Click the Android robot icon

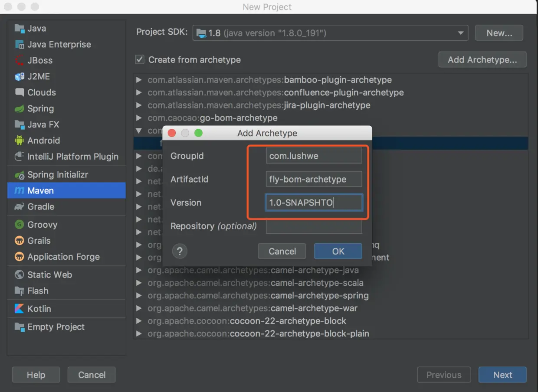[20, 140]
